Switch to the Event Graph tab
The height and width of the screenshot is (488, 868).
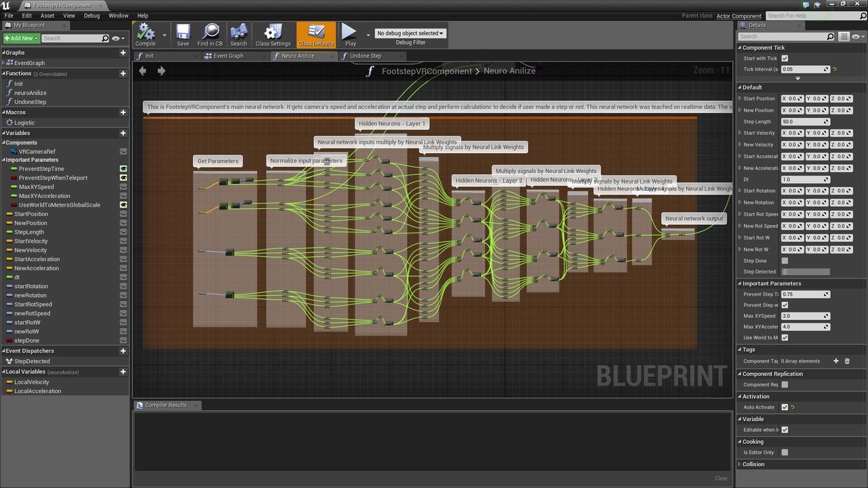coord(229,56)
